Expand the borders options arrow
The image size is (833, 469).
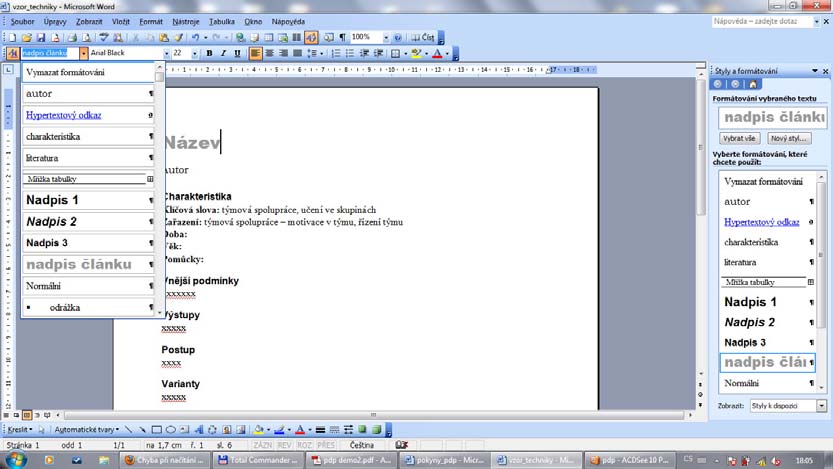point(405,53)
